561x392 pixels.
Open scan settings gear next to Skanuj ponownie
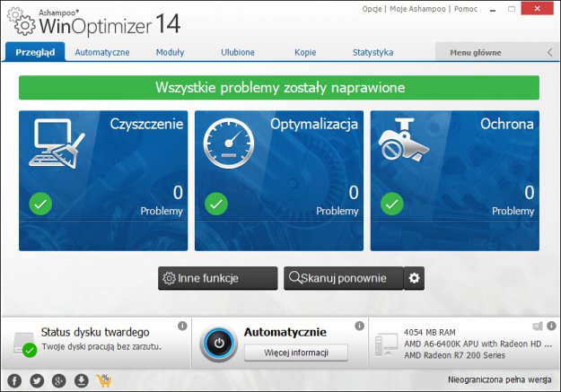[414, 278]
